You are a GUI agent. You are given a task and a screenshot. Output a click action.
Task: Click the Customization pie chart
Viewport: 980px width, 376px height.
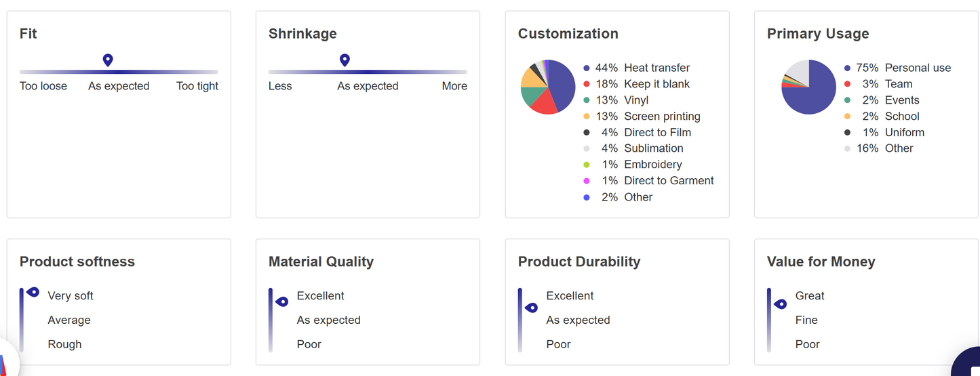pyautogui.click(x=548, y=87)
